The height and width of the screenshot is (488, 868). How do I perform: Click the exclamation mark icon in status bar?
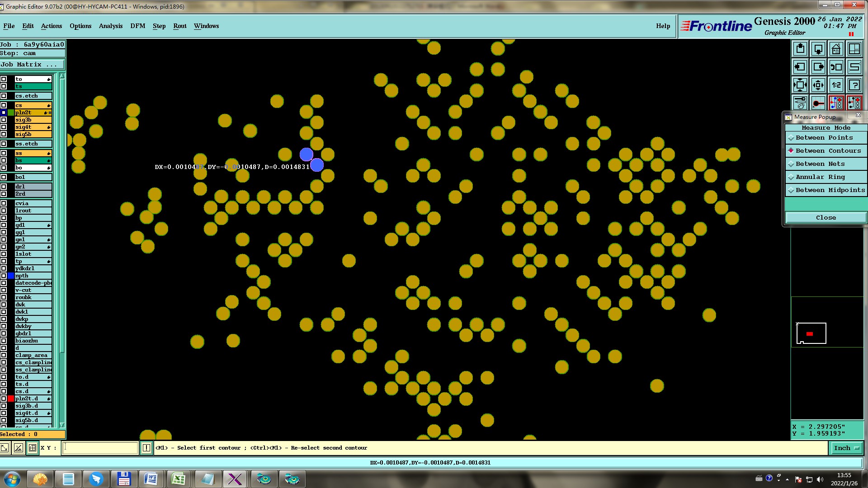(x=146, y=448)
